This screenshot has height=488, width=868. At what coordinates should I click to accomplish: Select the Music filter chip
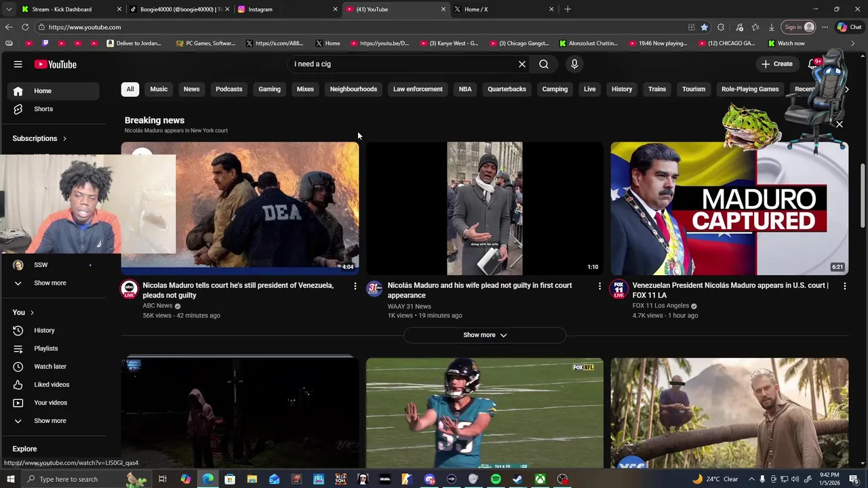[x=159, y=89]
